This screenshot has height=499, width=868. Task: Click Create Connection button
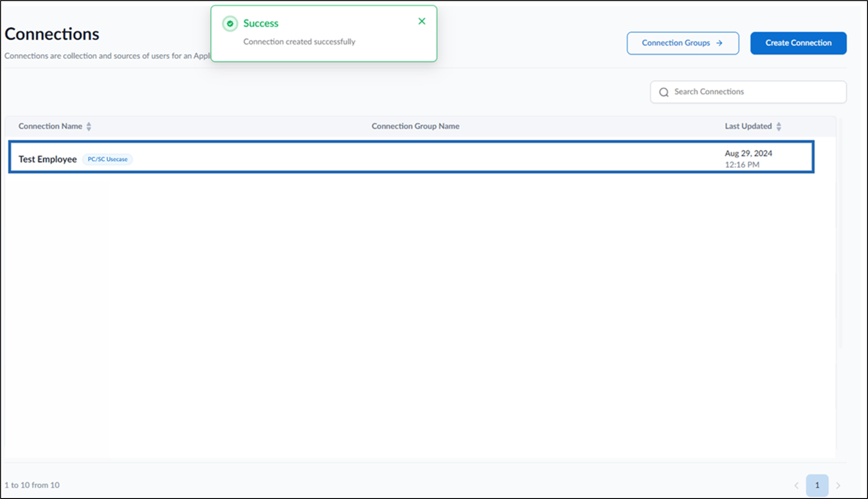(798, 43)
